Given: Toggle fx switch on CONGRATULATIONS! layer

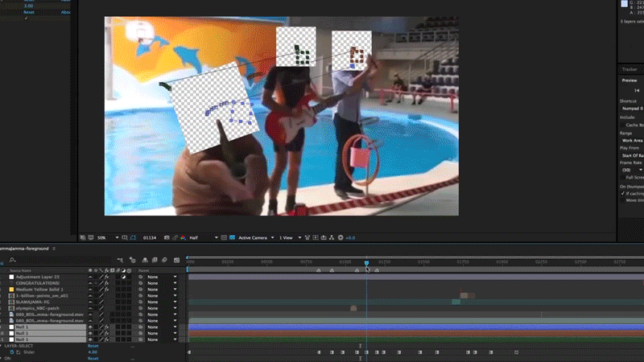Looking at the screenshot, I should [107, 283].
